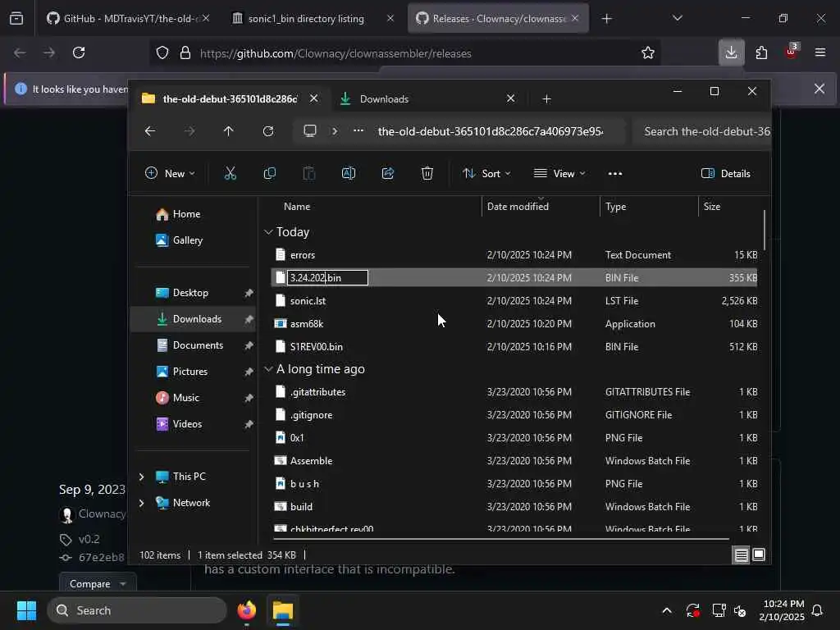This screenshot has height=630, width=840.
Task: Click the Windows taskbar Search box
Action: pyautogui.click(x=137, y=610)
